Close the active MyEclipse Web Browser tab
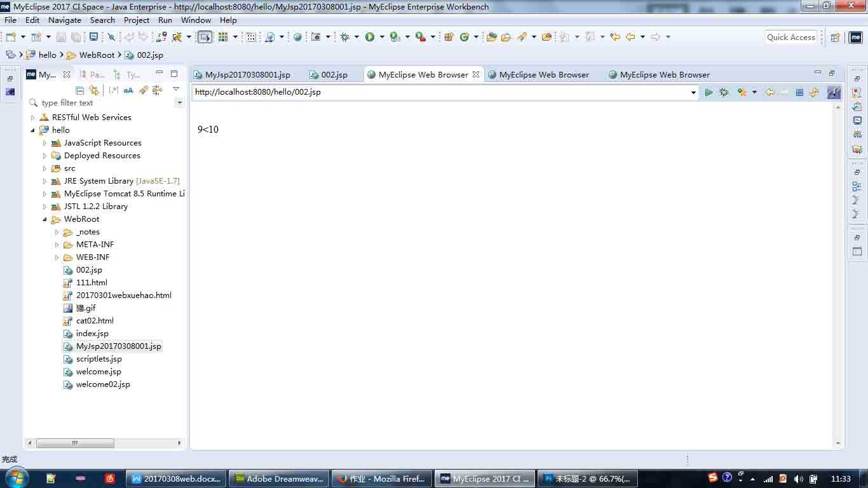The height and width of the screenshot is (488, 868). pyautogui.click(x=476, y=74)
